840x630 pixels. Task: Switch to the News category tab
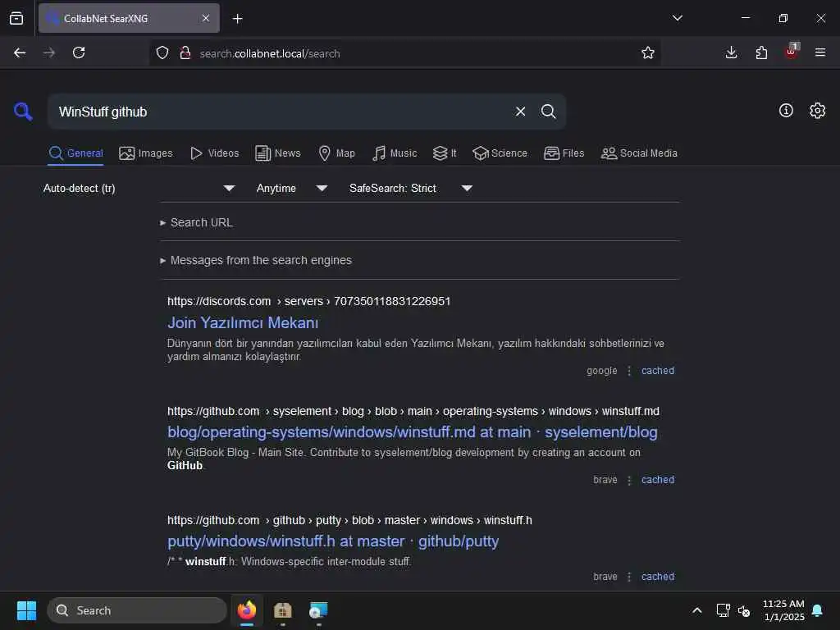(x=277, y=153)
